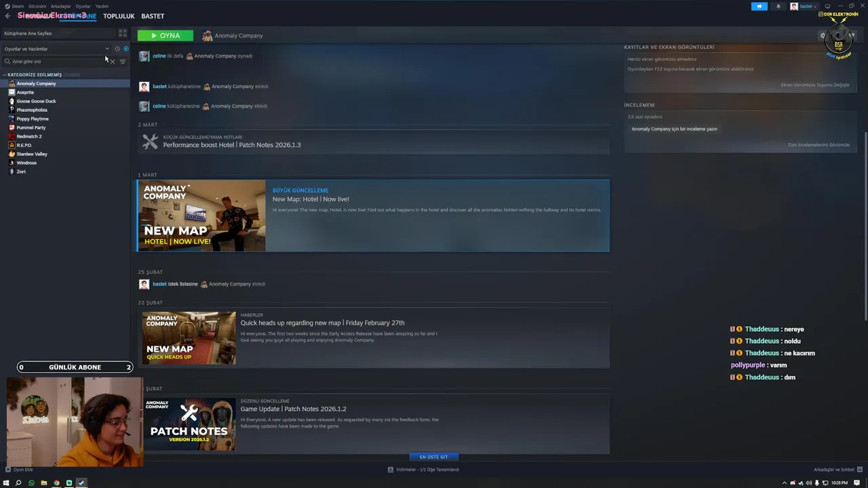The width and height of the screenshot is (868, 488).
Task: Open celine's profile in library-added activity
Action: pyautogui.click(x=159, y=106)
